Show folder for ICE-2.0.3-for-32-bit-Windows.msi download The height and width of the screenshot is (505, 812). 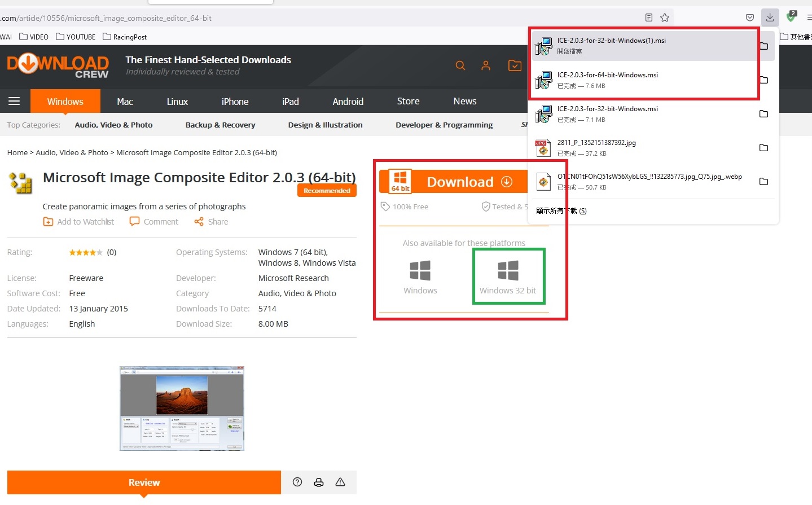pyautogui.click(x=763, y=113)
